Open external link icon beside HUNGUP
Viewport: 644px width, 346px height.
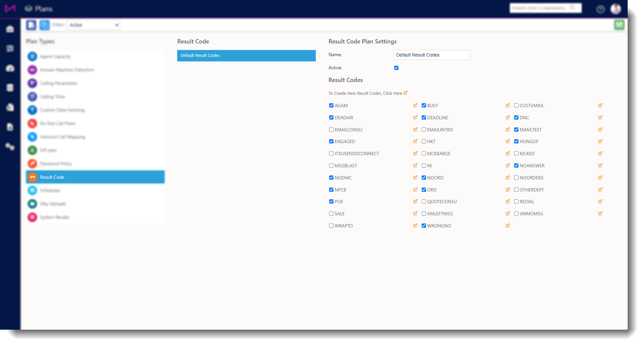(600, 141)
